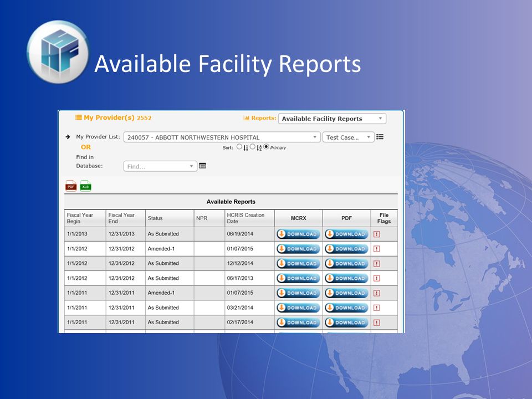532x399 pixels.
Task: Click the Available Reports table title
Action: pos(231,202)
